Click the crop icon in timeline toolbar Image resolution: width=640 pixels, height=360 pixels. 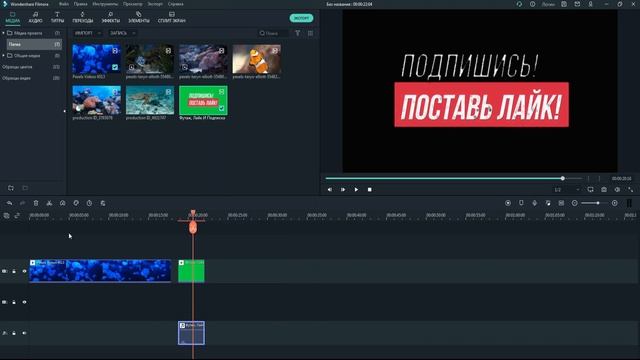point(62,203)
